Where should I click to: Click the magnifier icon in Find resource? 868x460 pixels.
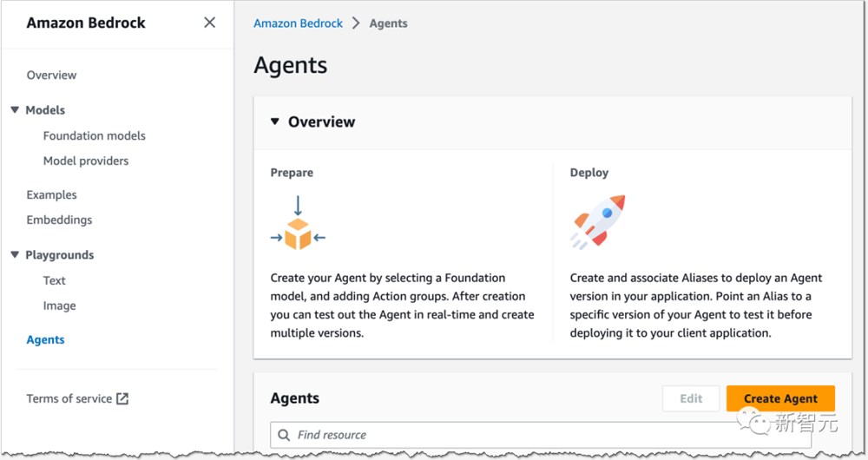pos(284,435)
